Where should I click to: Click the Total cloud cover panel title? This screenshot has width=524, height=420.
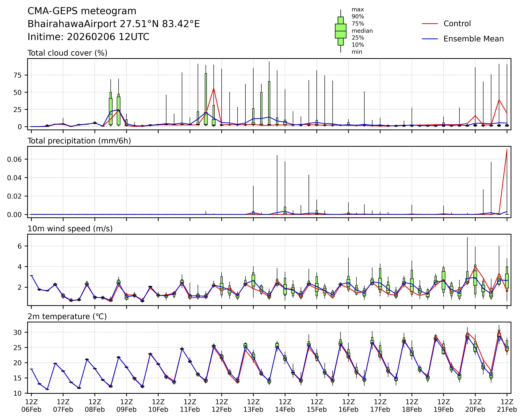pyautogui.click(x=67, y=53)
